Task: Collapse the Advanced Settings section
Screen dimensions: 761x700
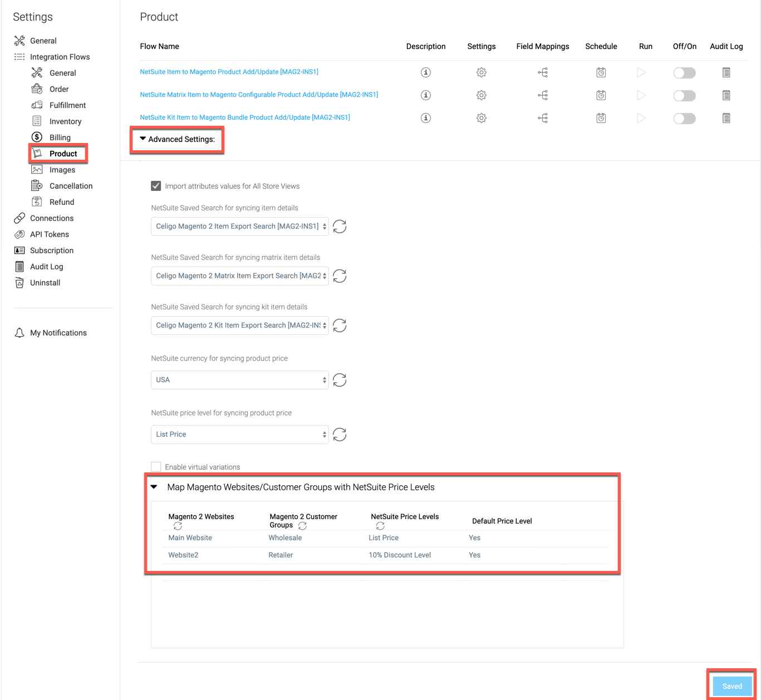Action: tap(177, 139)
